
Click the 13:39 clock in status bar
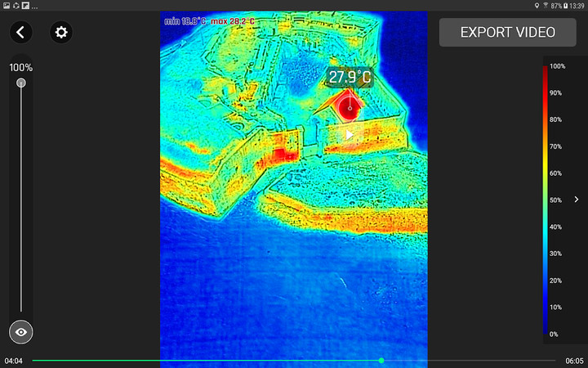(577, 6)
